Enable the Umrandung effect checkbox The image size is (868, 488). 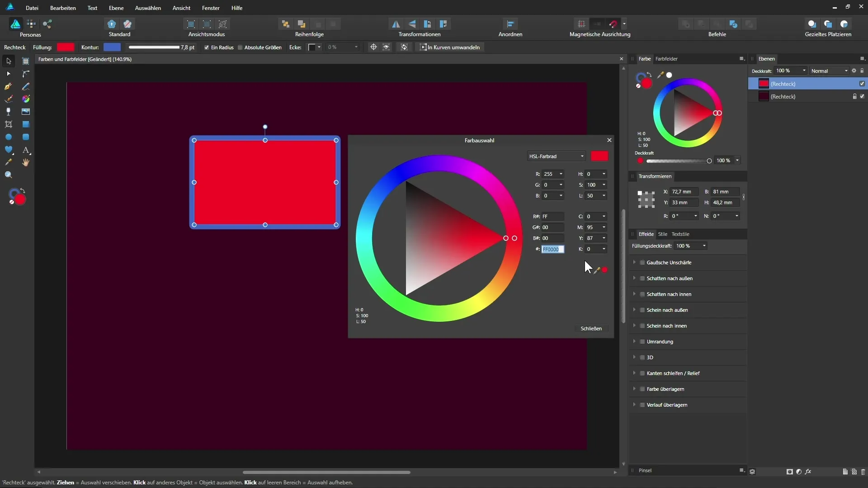(x=642, y=342)
